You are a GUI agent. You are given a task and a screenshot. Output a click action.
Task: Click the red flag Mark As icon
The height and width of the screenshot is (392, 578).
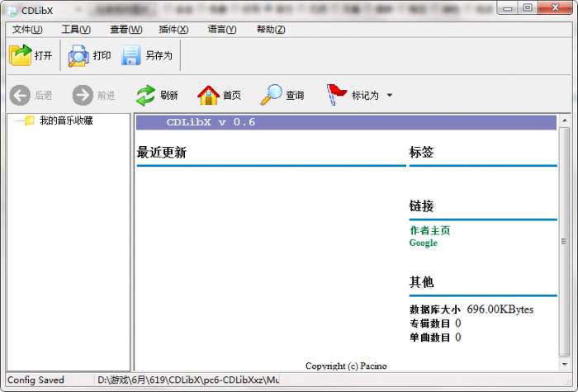click(336, 95)
